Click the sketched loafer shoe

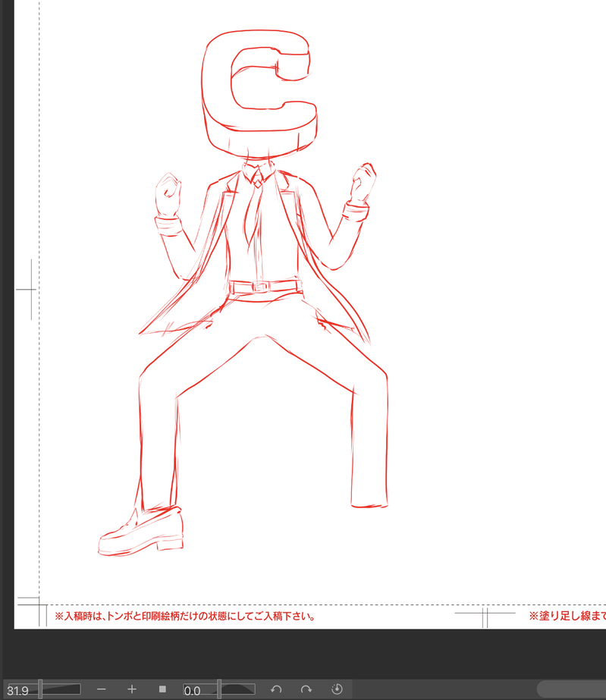click(140, 531)
